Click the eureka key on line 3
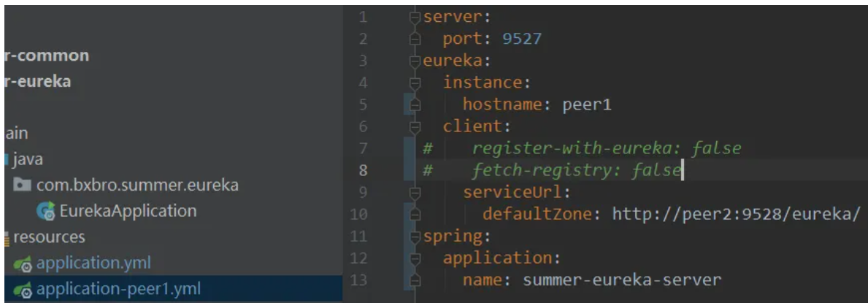This screenshot has height=303, width=868. [453, 61]
